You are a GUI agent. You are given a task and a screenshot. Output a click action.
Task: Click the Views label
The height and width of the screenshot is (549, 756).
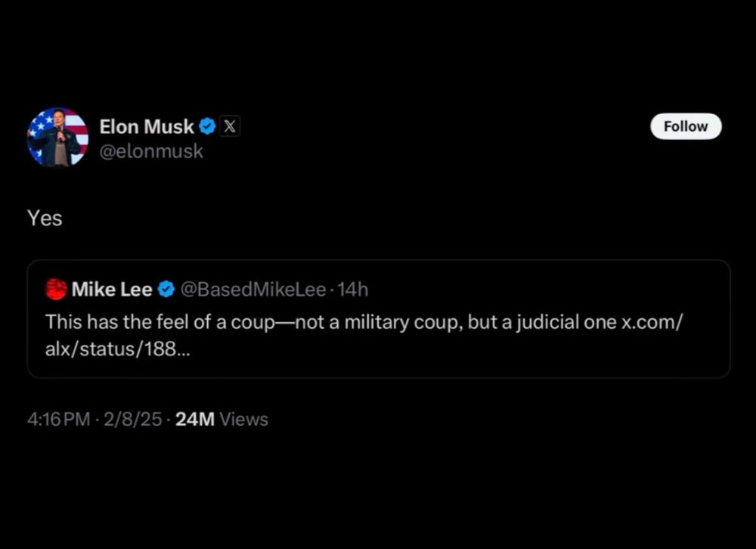pos(243,420)
